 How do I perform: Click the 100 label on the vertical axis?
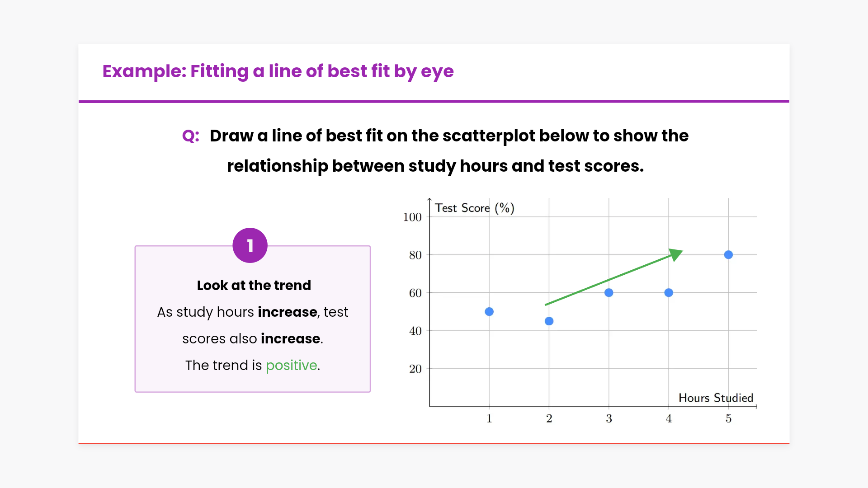click(412, 217)
